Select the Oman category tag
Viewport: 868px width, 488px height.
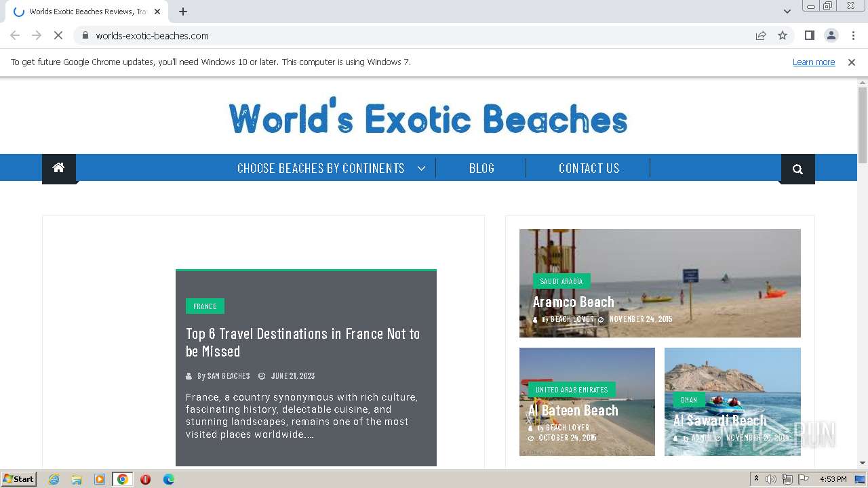[x=689, y=400]
